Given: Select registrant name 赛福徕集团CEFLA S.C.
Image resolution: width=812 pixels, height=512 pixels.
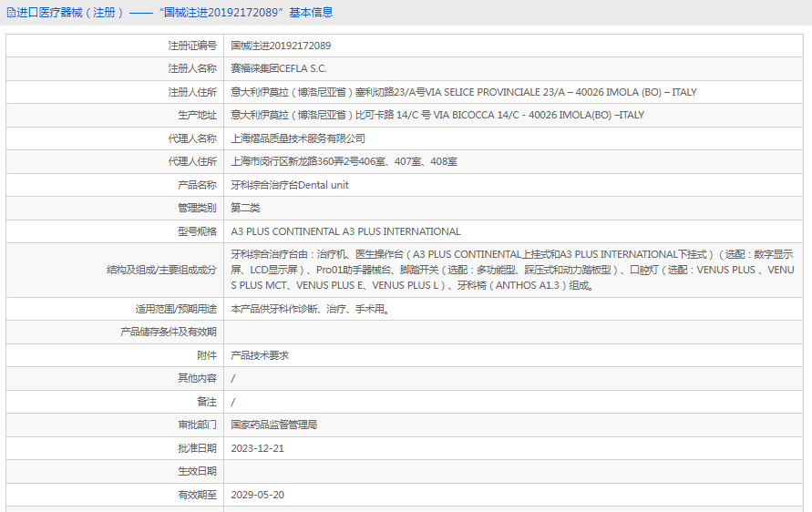Looking at the screenshot, I should [279, 68].
